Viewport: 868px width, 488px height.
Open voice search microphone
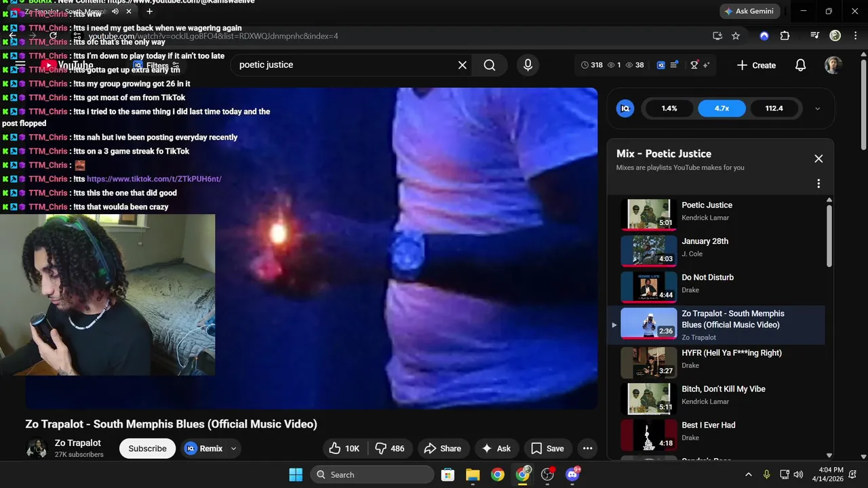tap(528, 65)
